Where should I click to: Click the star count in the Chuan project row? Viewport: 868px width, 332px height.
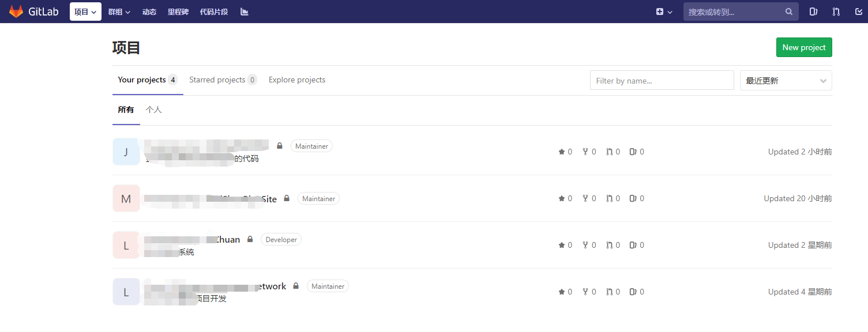pyautogui.click(x=565, y=245)
